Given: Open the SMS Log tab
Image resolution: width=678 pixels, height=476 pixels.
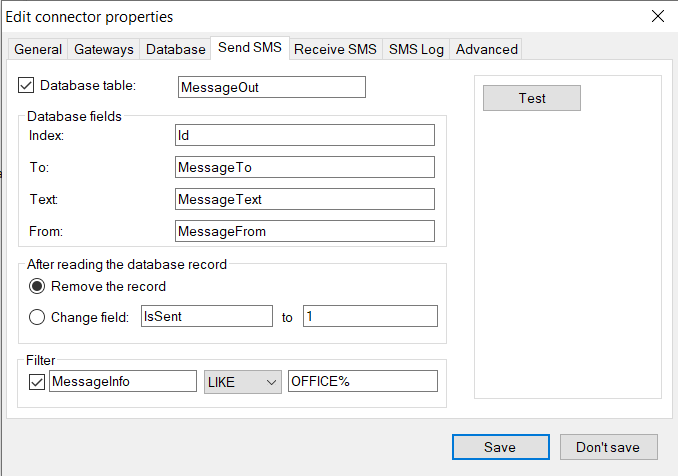Looking at the screenshot, I should [x=416, y=49].
